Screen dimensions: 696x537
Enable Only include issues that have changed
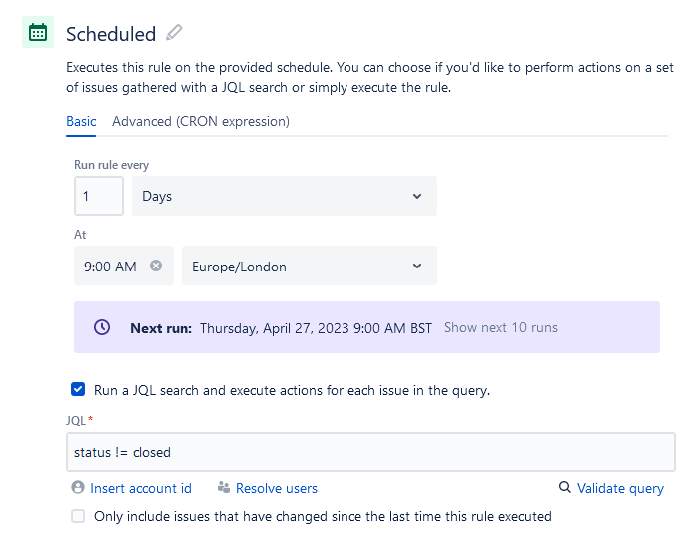coord(78,516)
